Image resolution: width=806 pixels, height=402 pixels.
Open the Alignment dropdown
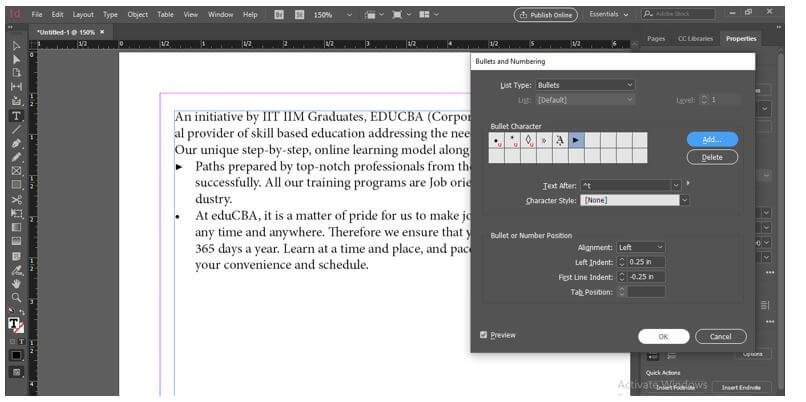[x=641, y=247]
